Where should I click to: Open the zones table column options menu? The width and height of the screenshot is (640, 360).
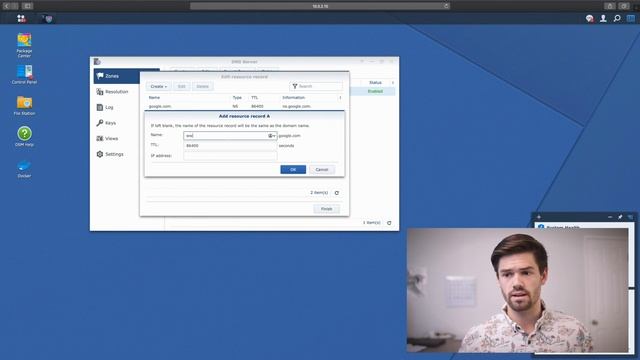pyautogui.click(x=393, y=82)
